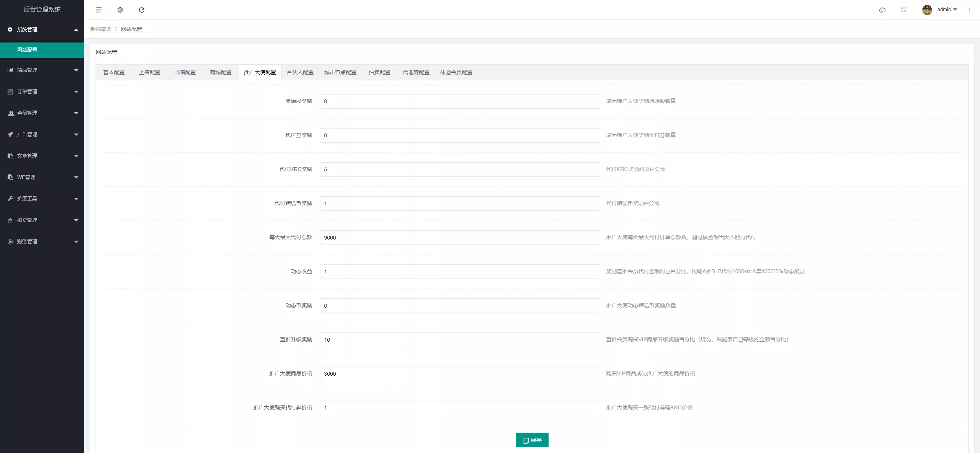Open the admin user dropdown
The width and height of the screenshot is (980, 453).
click(x=947, y=10)
